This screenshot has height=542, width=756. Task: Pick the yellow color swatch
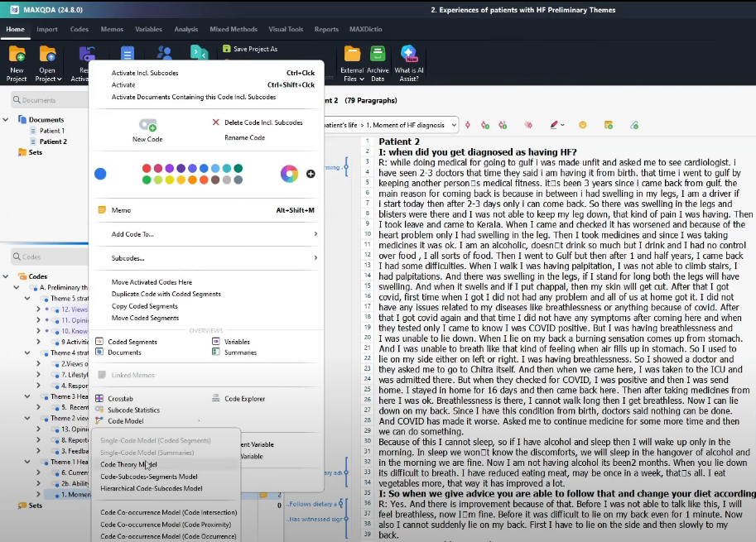click(170, 180)
